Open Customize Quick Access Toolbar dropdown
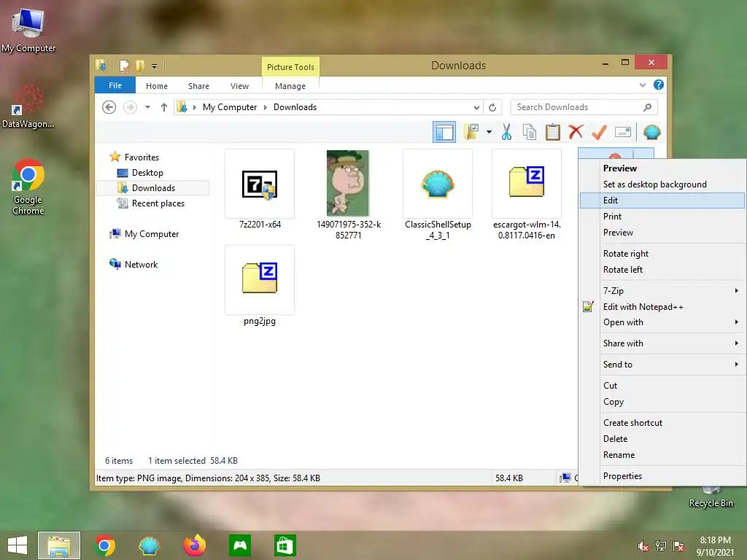Viewport: 747px width, 560px height. click(155, 66)
